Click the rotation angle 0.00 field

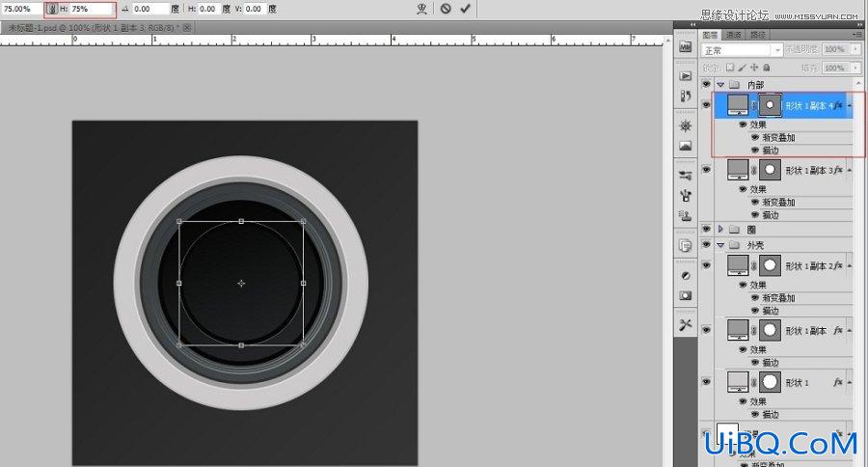pos(150,9)
